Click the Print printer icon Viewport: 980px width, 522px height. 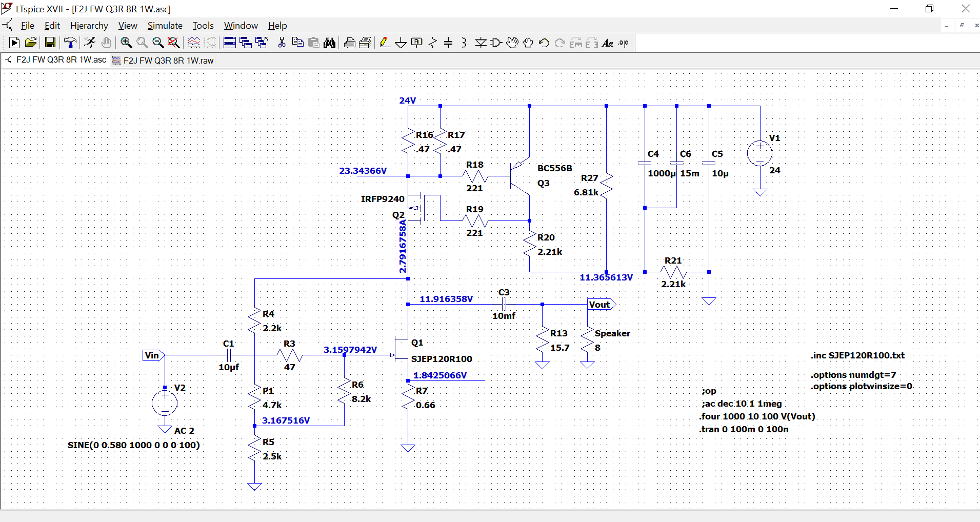coord(350,43)
